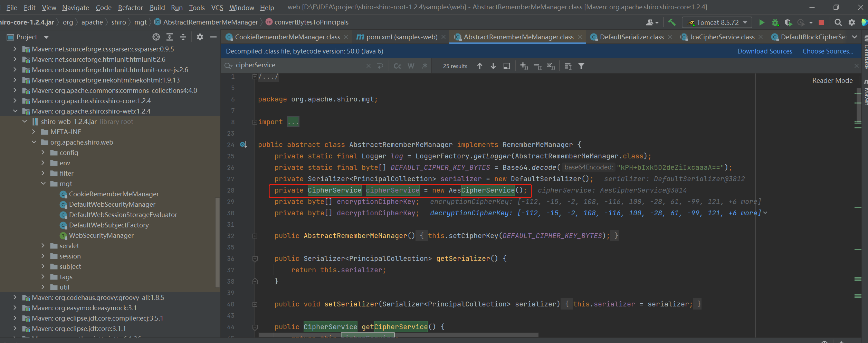Viewport: 868px width, 343px height.
Task: Unselect the current occurrence
Action: click(538, 66)
